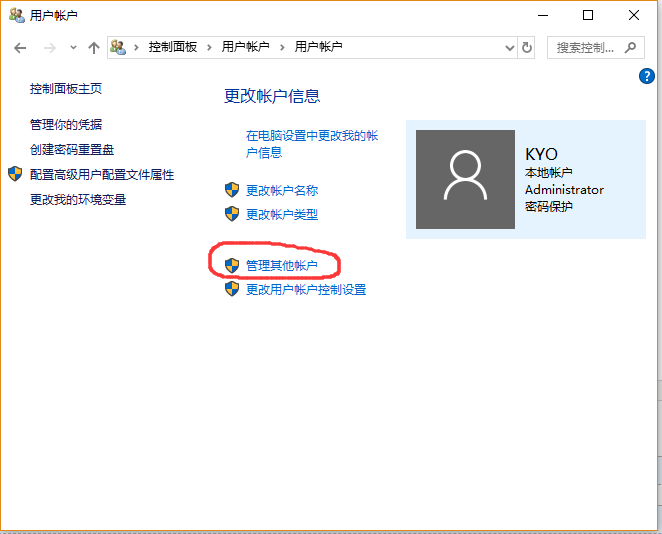Go back with the left arrow button
The height and width of the screenshot is (534, 662).
coord(20,48)
